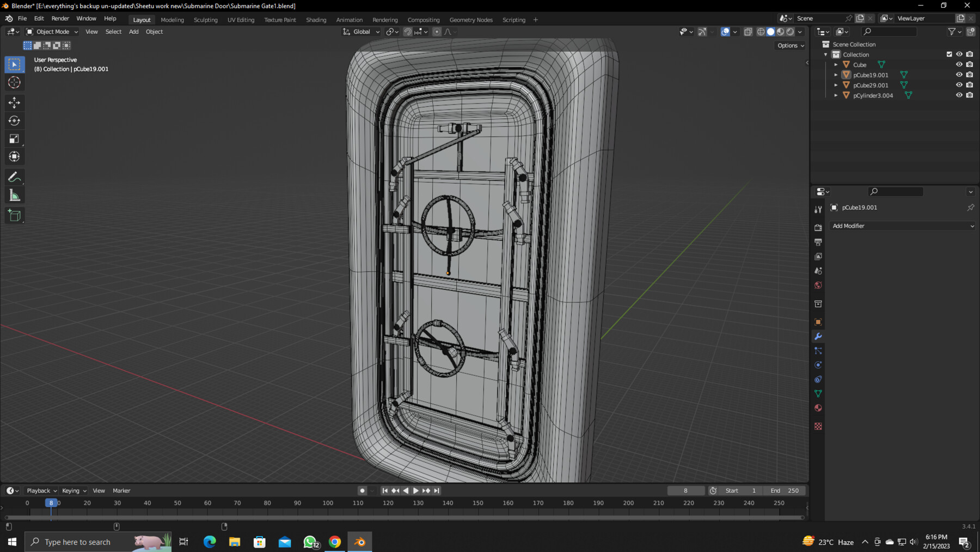The height and width of the screenshot is (552, 980).
Task: Click the Add Modifier button
Action: (902, 226)
